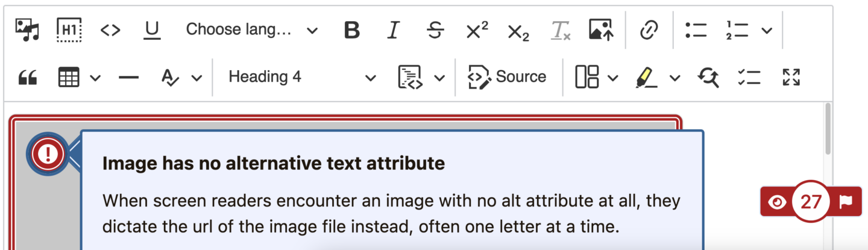Apply superscript formatting
Viewport: 868px width, 250px height.
pos(477,30)
